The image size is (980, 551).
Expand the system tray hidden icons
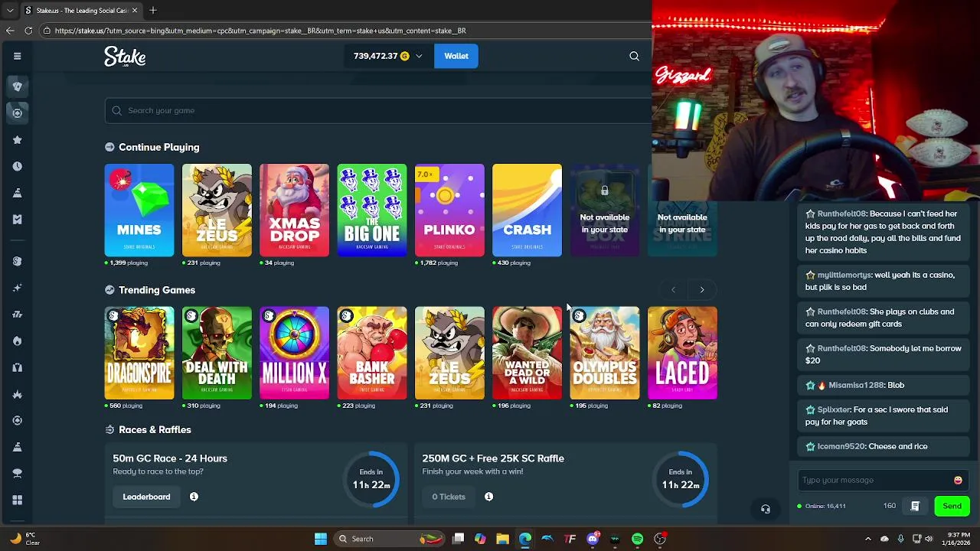pyautogui.click(x=867, y=539)
